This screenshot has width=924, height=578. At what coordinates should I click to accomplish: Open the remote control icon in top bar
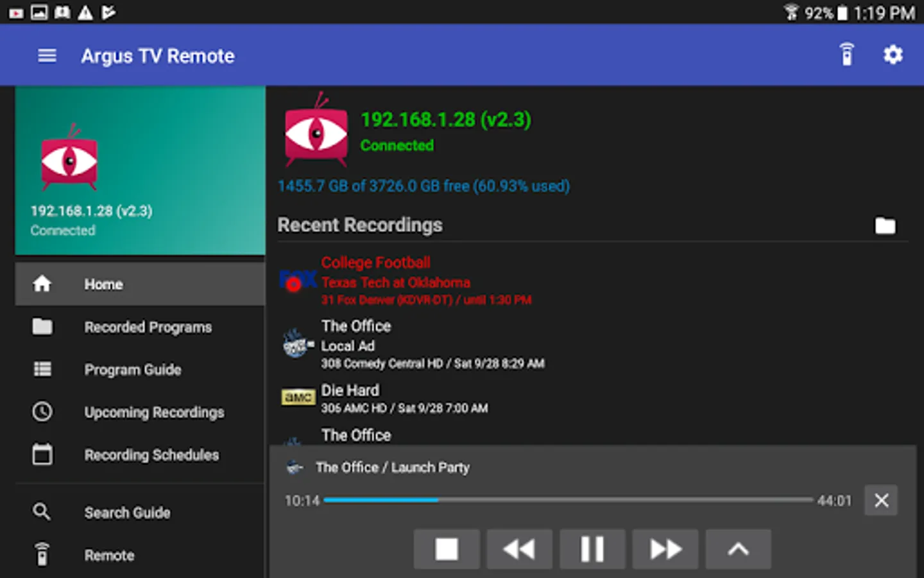tap(847, 55)
